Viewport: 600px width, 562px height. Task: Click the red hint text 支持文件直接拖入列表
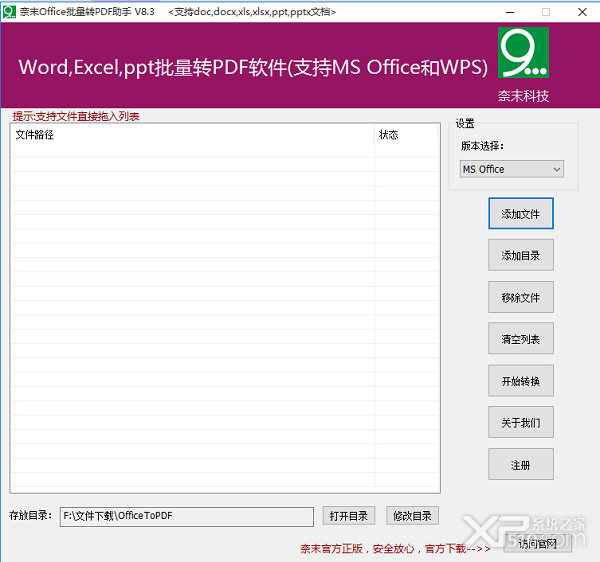pos(76,116)
